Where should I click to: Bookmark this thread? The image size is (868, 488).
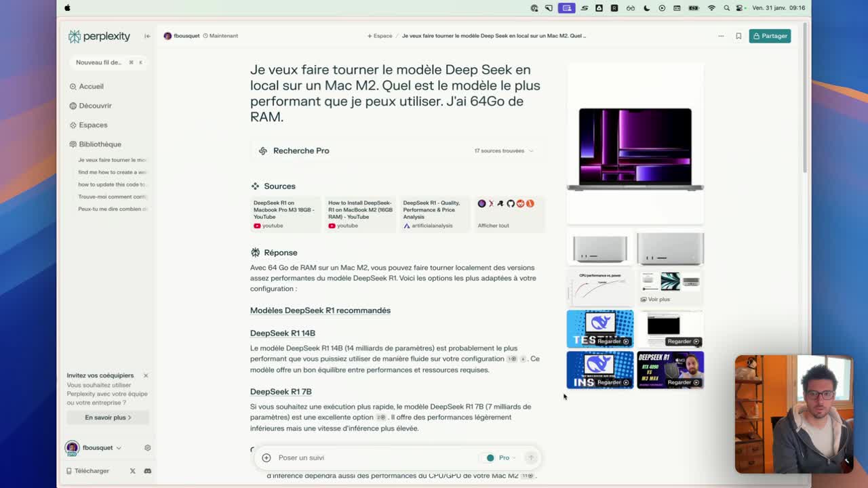[738, 36]
